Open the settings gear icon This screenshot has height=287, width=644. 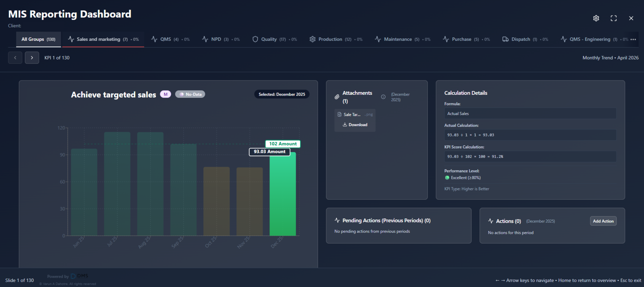point(596,18)
